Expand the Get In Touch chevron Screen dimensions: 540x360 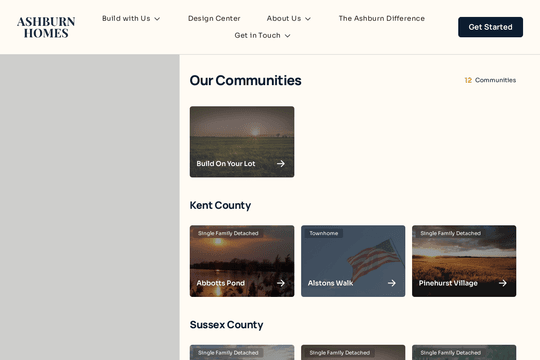288,35
